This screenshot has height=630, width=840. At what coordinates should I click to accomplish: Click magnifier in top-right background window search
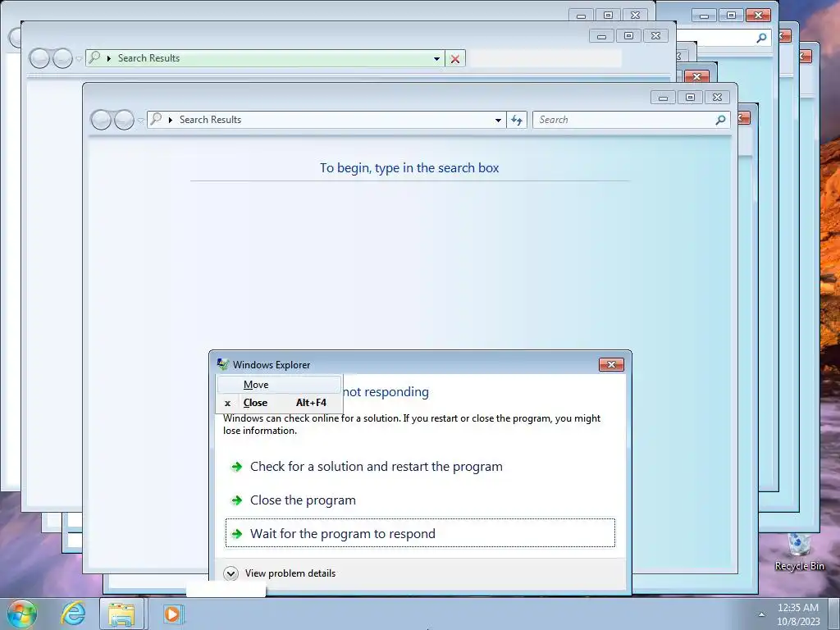click(761, 38)
